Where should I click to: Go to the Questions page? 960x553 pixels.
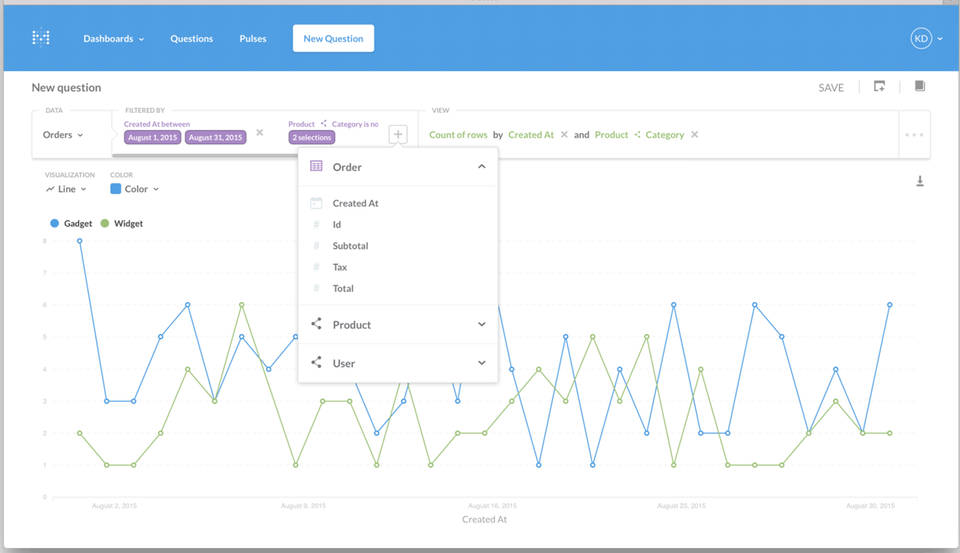tap(191, 39)
